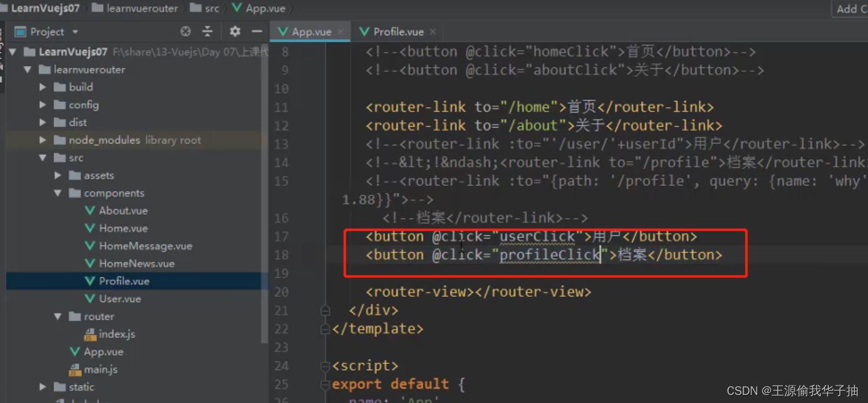
Task: Expand the build folder in the tree
Action: pos(42,86)
